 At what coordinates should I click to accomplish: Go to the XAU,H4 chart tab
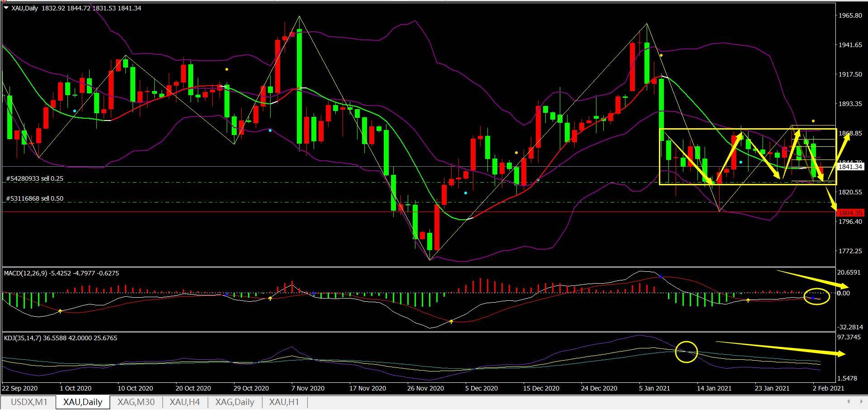tap(185, 402)
